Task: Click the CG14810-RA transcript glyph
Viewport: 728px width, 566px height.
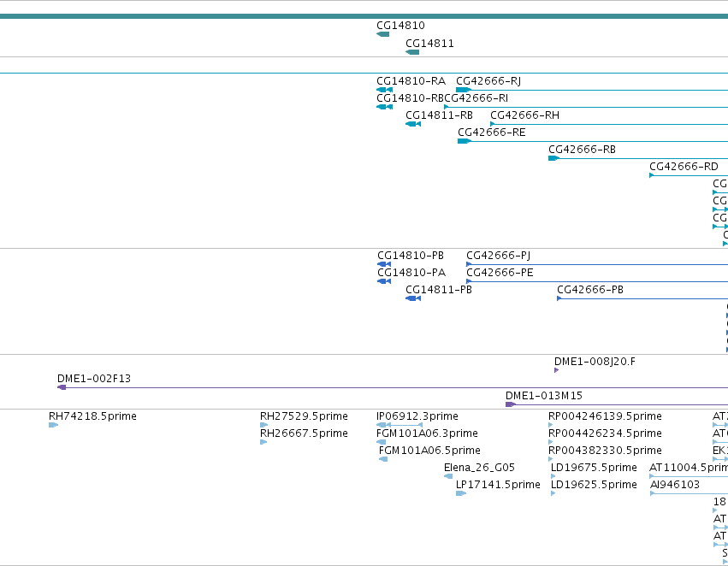Action: [384, 90]
